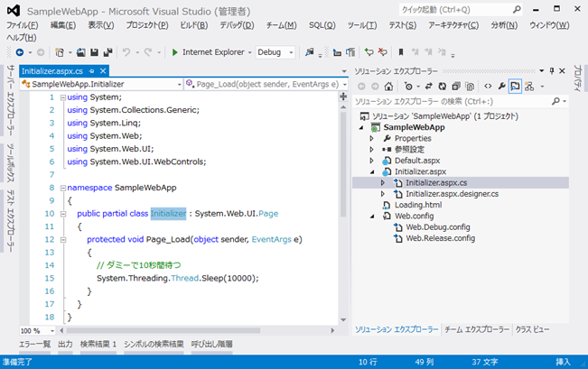
Task: Click the Redo arrow icon
Action: [x=148, y=52]
